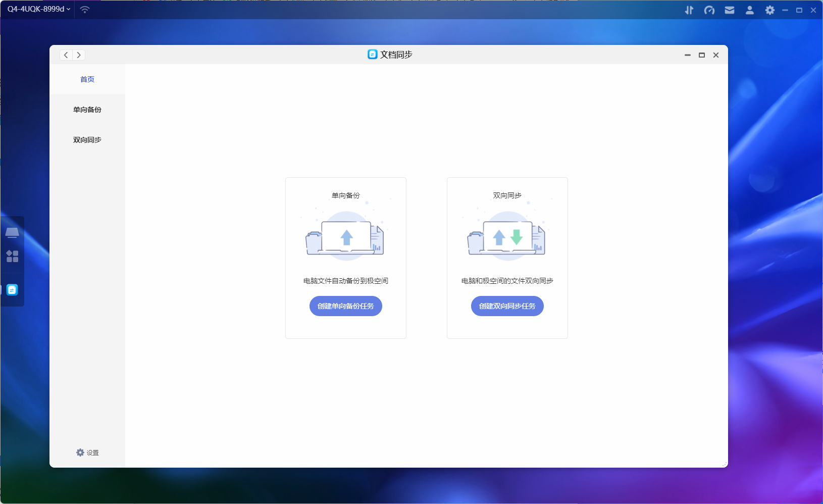Minimize the 文档同步 window

687,55
